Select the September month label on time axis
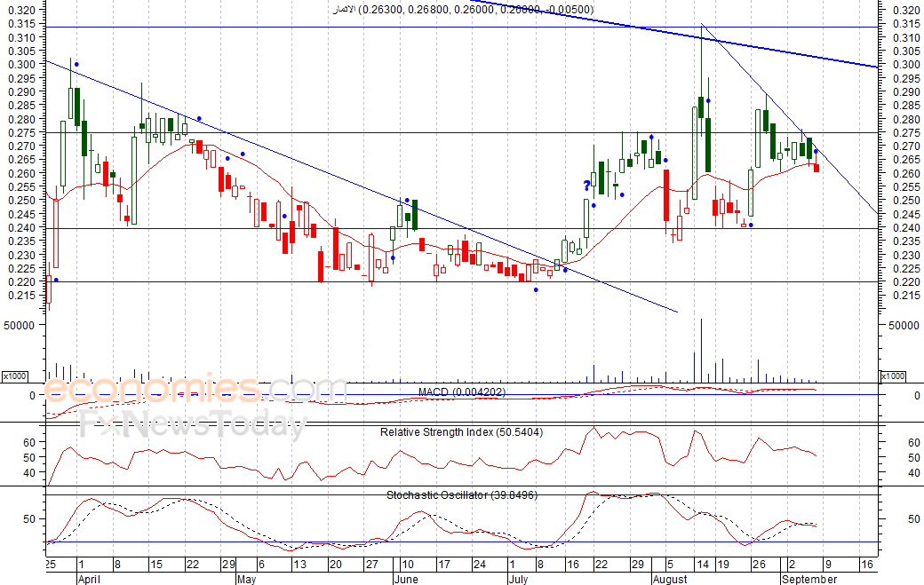Viewport: 924px width, 585px height. click(809, 579)
